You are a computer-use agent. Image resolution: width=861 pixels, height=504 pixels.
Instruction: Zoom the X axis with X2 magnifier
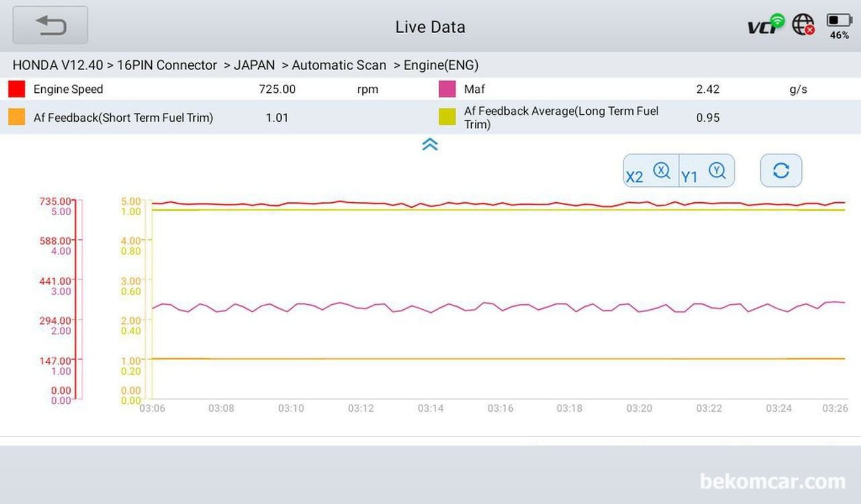click(x=651, y=171)
